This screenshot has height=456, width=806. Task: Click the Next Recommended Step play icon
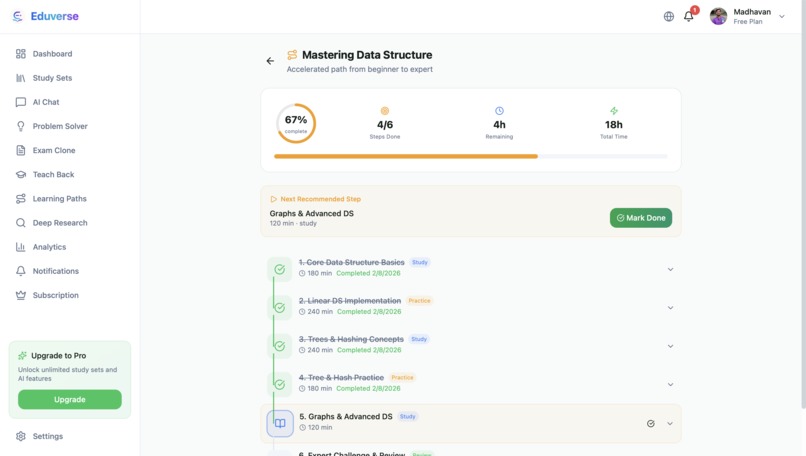(x=273, y=199)
